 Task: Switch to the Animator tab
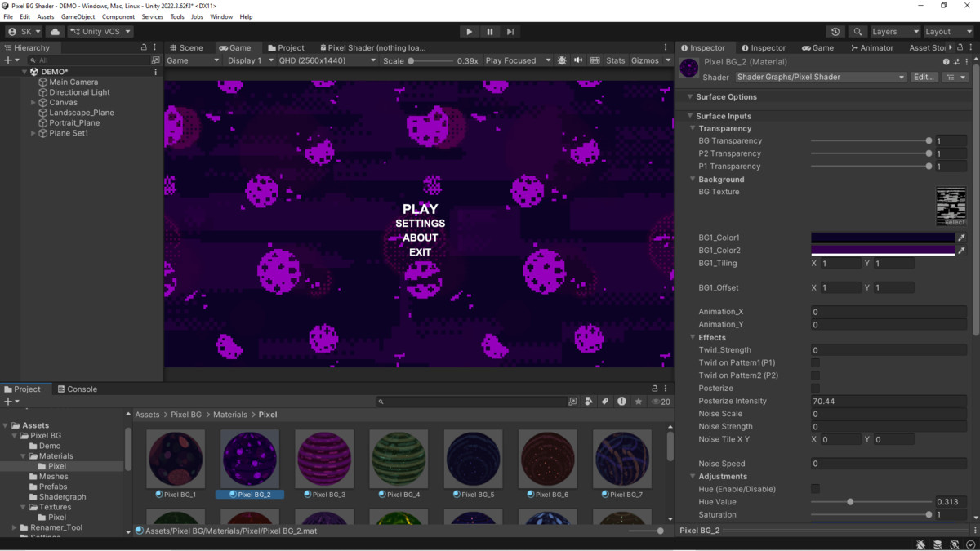(871, 47)
